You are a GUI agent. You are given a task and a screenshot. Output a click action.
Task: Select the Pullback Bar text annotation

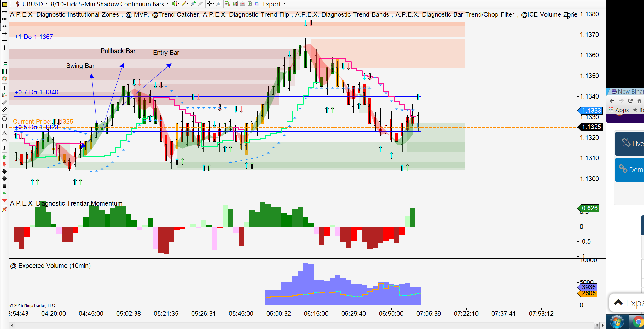tap(118, 51)
